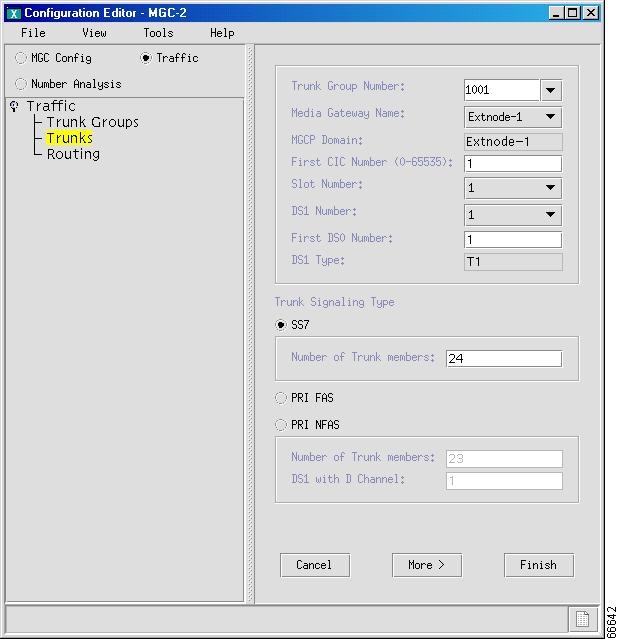
Task: Click the X application icon in title bar
Action: pos(13,13)
